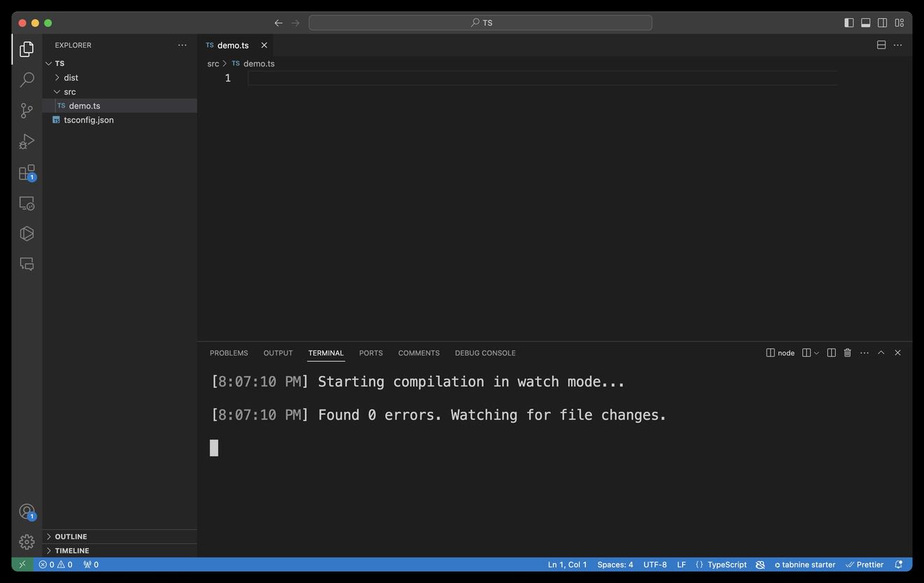This screenshot has width=924, height=583.
Task: Click the Manage gear icon
Action: pos(27,542)
